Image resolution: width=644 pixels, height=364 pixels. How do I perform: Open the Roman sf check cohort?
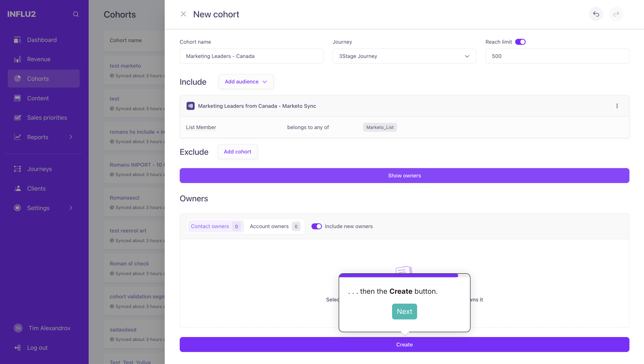pyautogui.click(x=129, y=263)
